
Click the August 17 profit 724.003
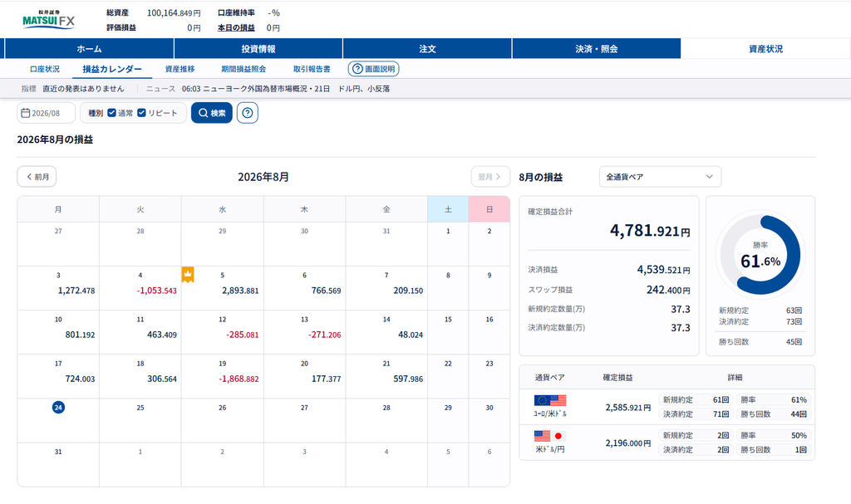[x=81, y=379]
